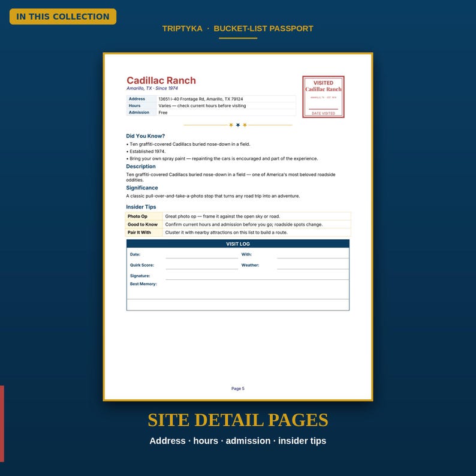Click the Great photo op tip text
The image size is (476, 476).
pyautogui.click(x=222, y=216)
